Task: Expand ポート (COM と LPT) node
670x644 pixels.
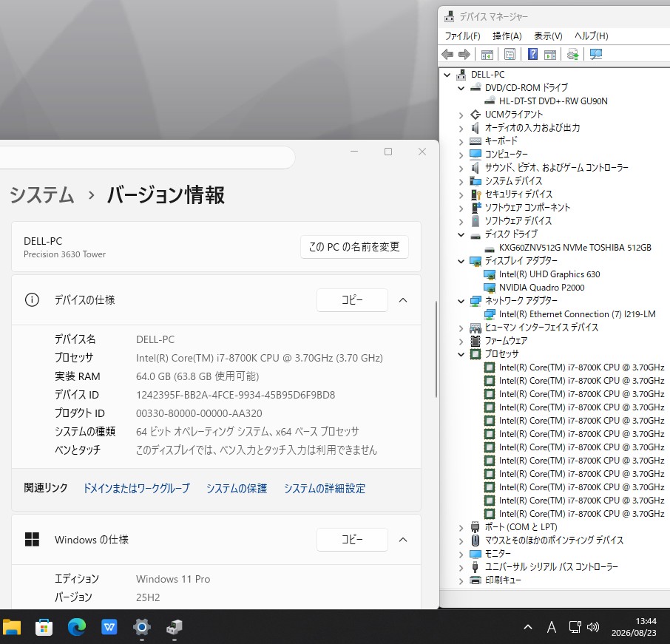Action: coord(461,528)
